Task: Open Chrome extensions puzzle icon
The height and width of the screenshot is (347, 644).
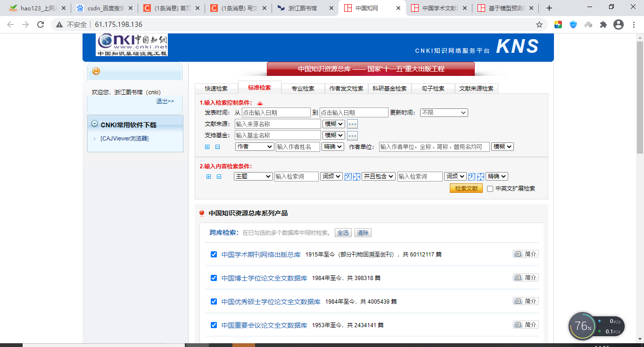Action: point(603,25)
